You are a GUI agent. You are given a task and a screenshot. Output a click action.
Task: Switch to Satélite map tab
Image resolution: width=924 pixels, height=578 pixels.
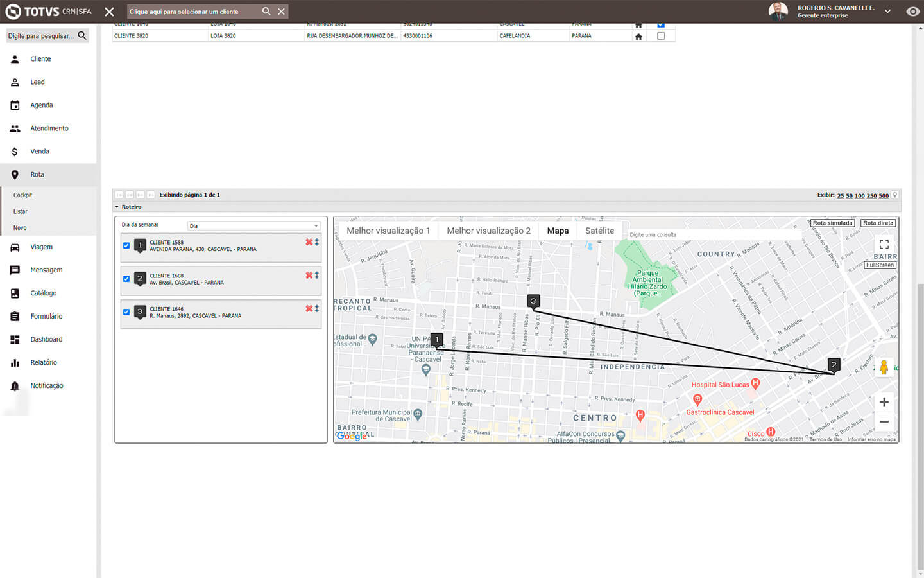[599, 231]
